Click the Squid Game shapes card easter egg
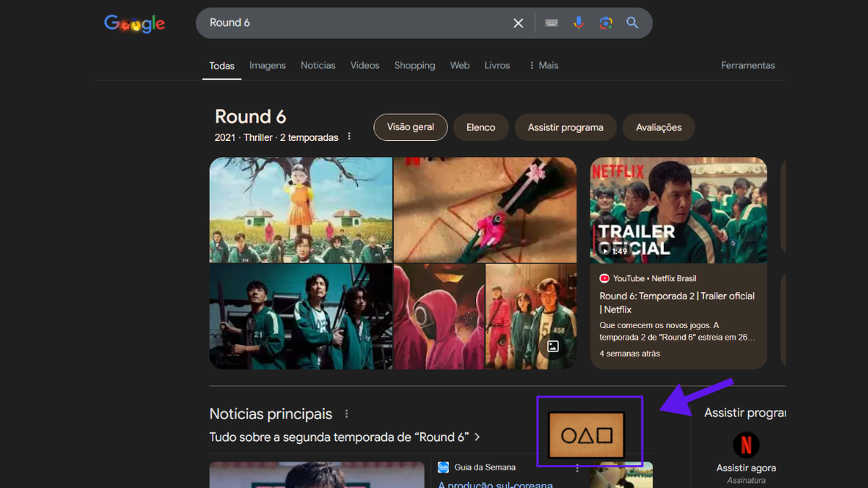 click(586, 435)
